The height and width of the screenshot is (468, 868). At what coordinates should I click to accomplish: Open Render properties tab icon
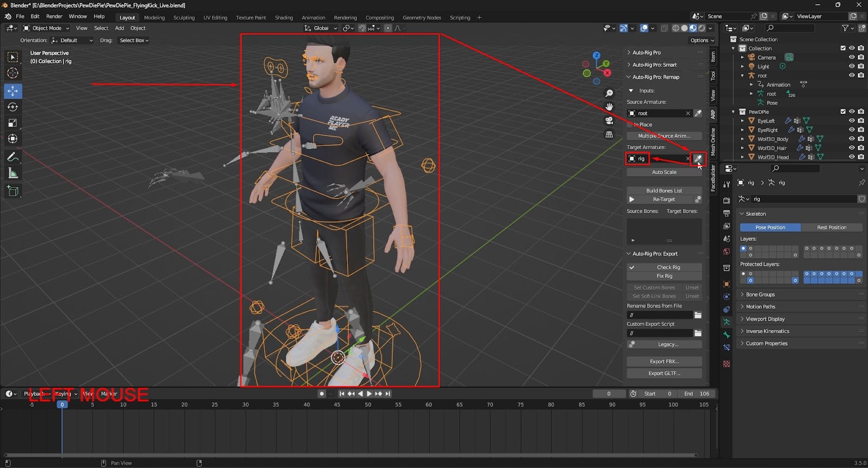(726, 200)
